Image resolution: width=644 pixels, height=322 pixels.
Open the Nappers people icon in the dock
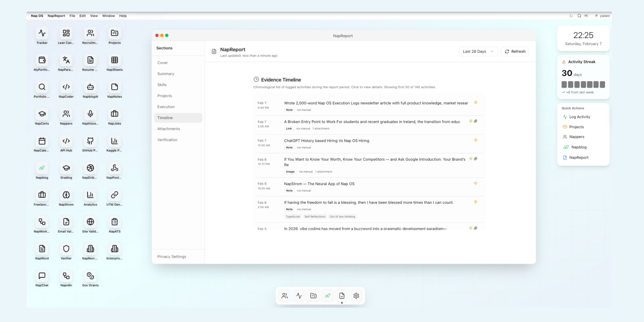(x=285, y=296)
